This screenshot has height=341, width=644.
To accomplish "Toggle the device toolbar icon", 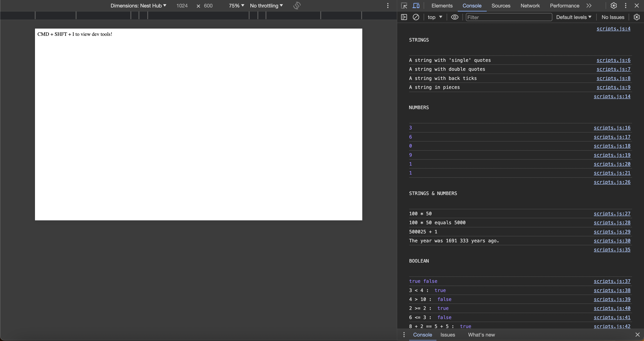I will [416, 6].
